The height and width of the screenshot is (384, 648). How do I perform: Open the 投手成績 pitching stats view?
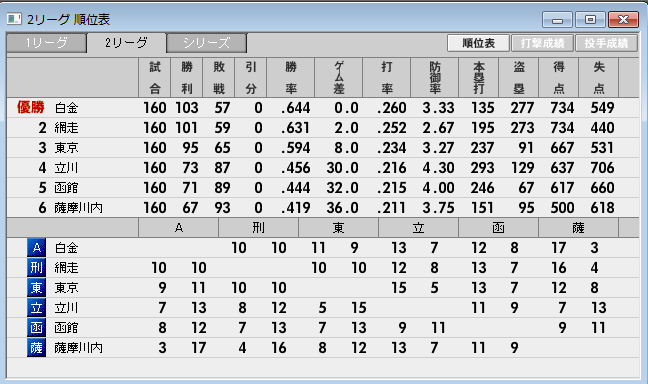click(606, 43)
